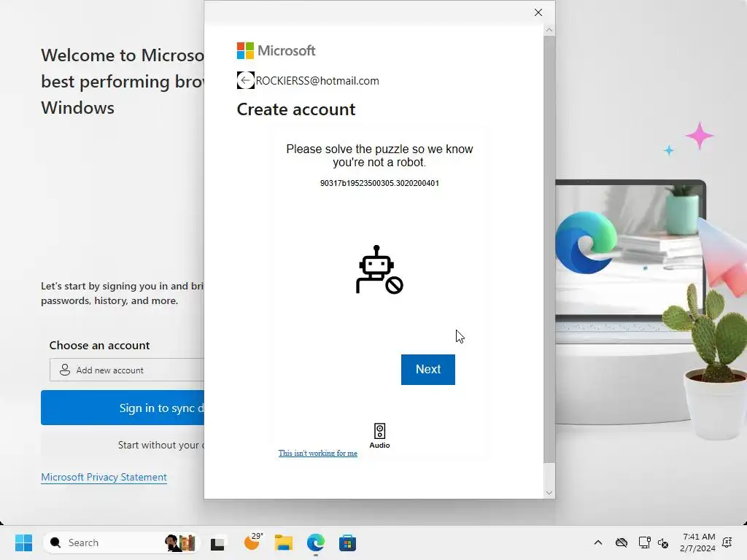Open the Microsoft Privacy Statement link
The height and width of the screenshot is (560, 747).
(104, 477)
